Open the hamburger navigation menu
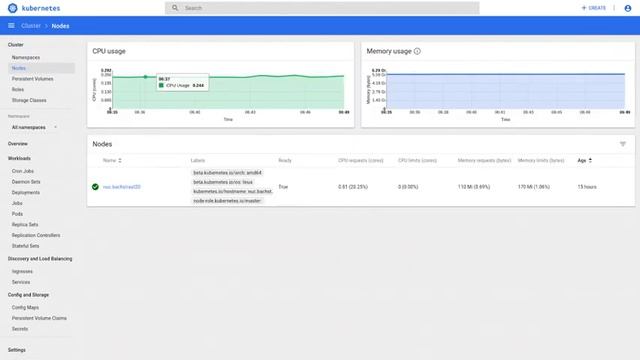 pyautogui.click(x=11, y=26)
